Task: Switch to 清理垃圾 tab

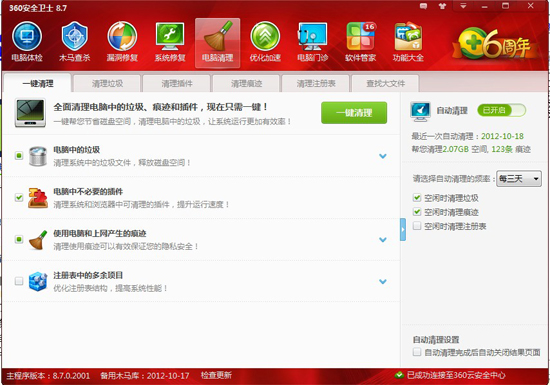Action: (x=107, y=83)
